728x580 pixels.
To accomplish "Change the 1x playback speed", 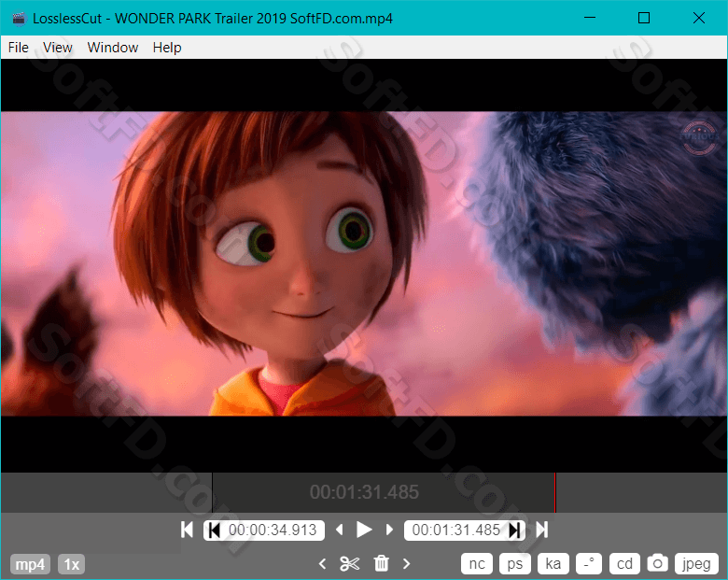I will pyautogui.click(x=72, y=564).
